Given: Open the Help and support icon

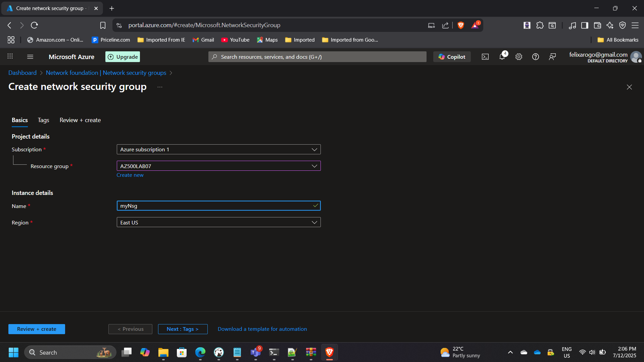Looking at the screenshot, I should click(536, 57).
